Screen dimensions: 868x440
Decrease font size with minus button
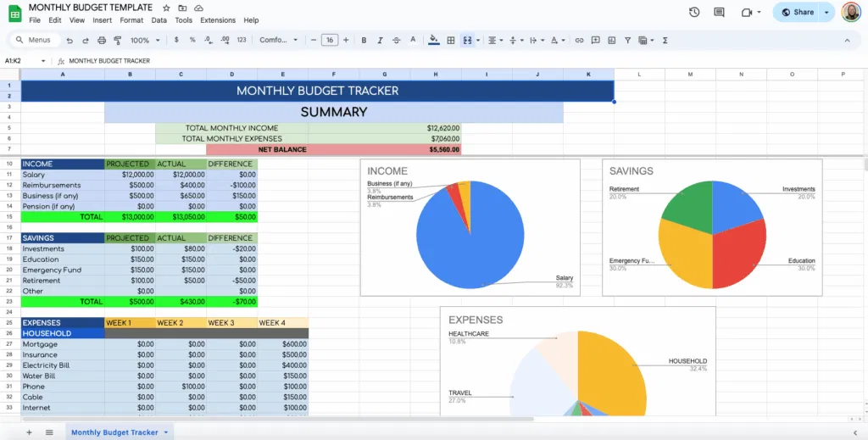[x=314, y=40]
